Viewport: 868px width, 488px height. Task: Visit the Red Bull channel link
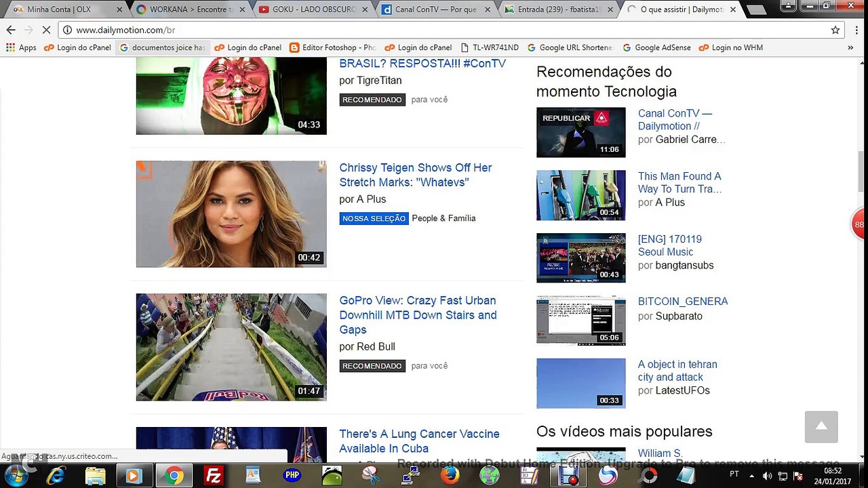point(376,346)
